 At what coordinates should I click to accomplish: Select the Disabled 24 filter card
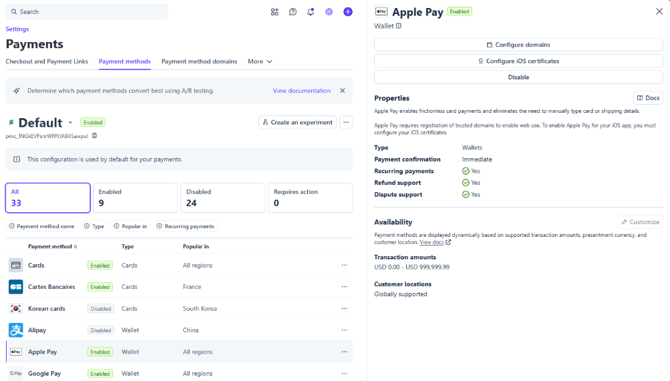pos(223,198)
